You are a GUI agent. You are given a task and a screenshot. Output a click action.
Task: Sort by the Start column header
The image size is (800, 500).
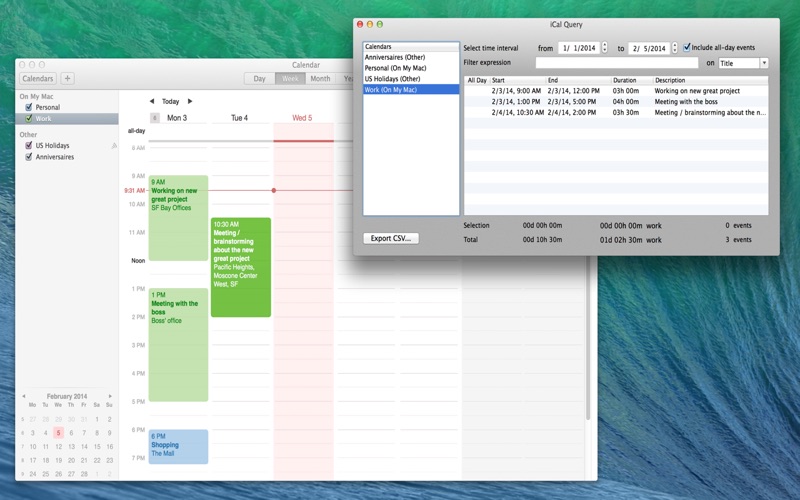click(x=517, y=80)
